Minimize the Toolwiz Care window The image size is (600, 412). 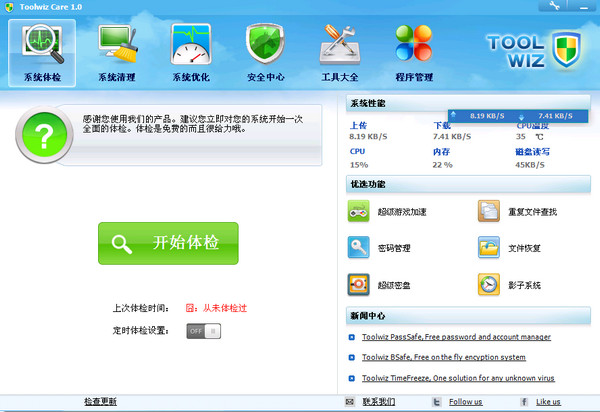(584, 6)
